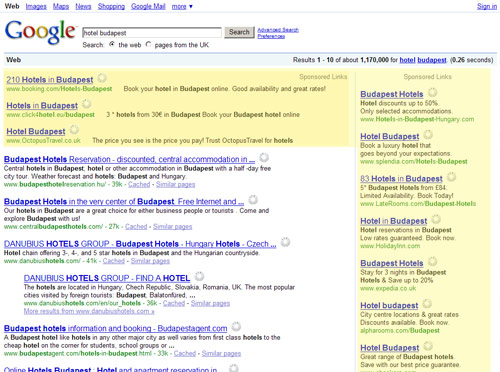Open Preferences link
This screenshot has width=500, height=372.
271,36
